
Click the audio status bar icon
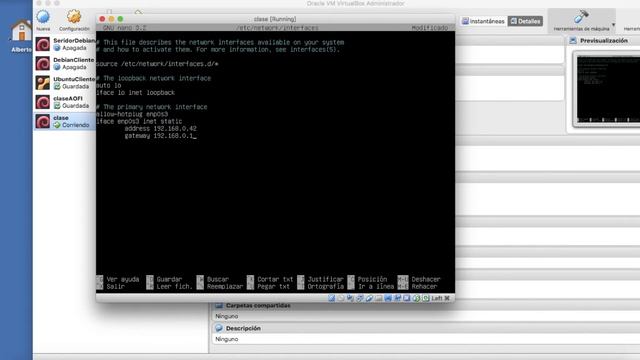point(350,298)
